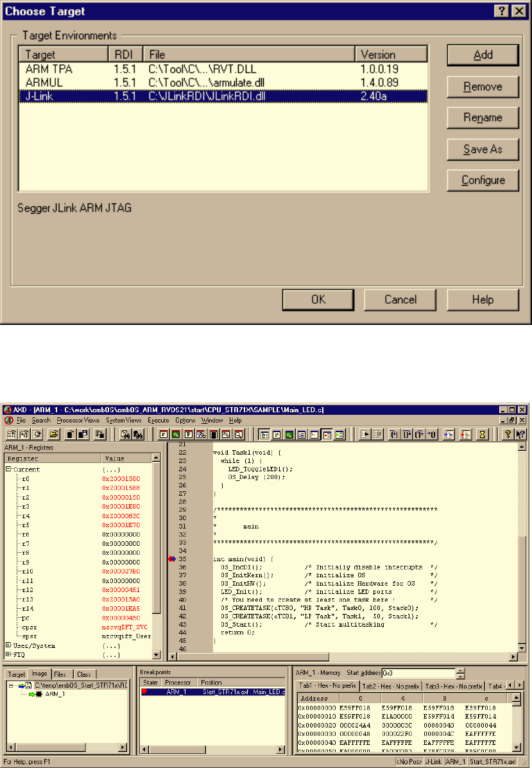The width and height of the screenshot is (532, 768).
Task: Click the hourglass icon in toolbar
Action: pos(482,434)
